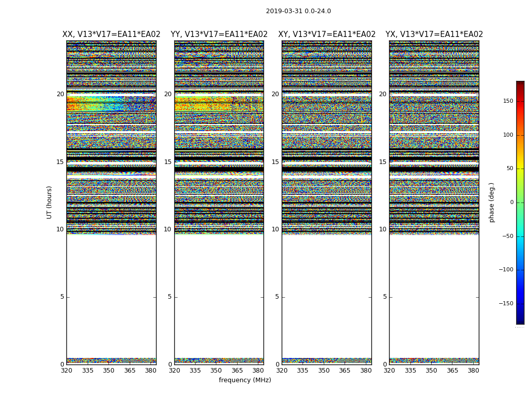532x405 pixels.
Task: Click the 'UT (hours)' axis label
Action: [49, 202]
